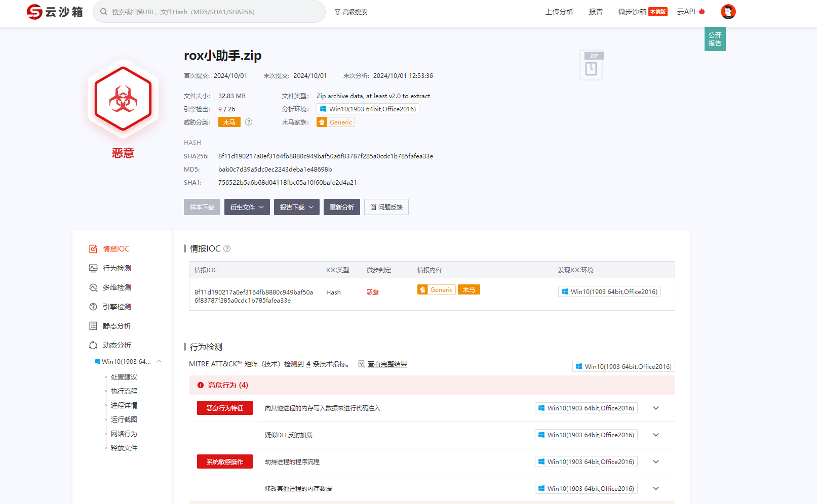Click the 云沙箱 logo icon
Viewport: 817px width, 504px height.
click(34, 12)
